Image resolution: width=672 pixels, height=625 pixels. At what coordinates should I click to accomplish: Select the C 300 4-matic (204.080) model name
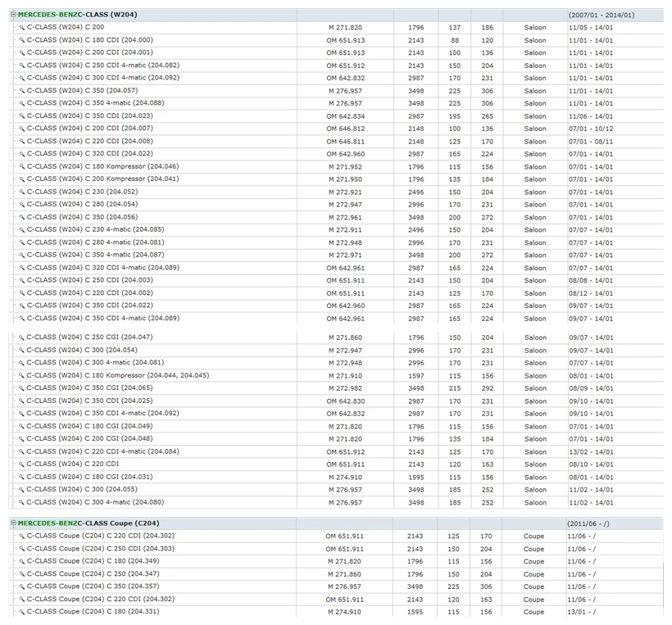(x=95, y=502)
